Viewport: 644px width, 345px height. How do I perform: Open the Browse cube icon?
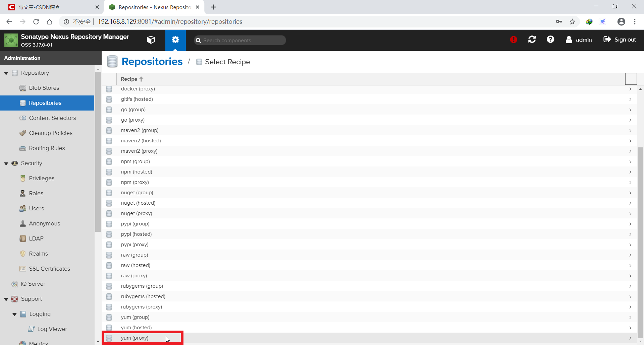(x=151, y=40)
